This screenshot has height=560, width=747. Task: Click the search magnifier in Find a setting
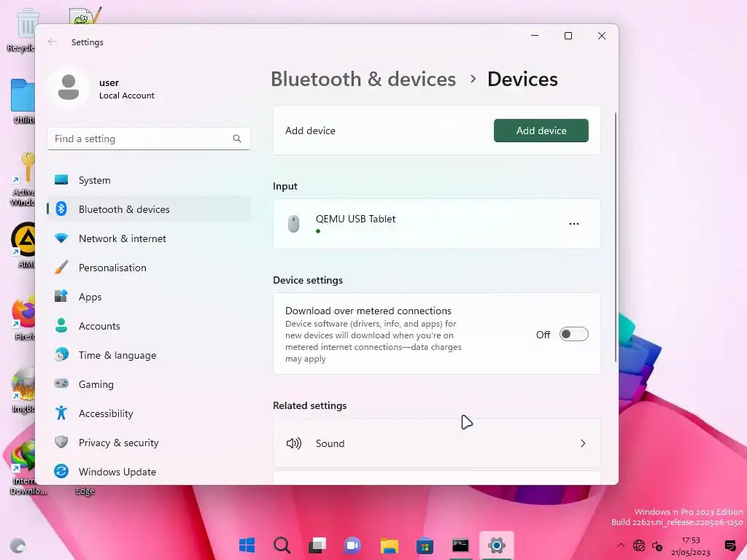[x=237, y=139]
